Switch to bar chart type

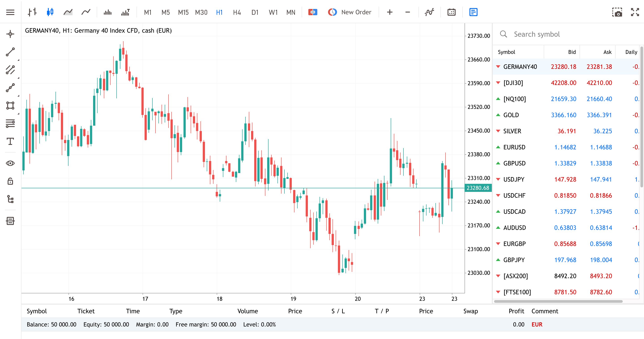tap(32, 12)
